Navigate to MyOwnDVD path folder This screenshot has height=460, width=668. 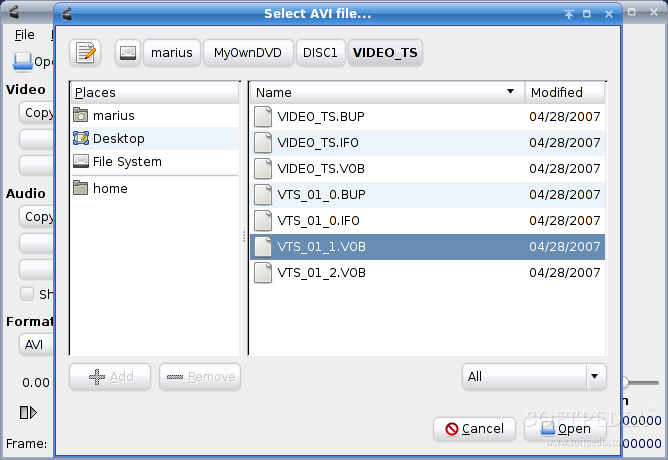coord(247,52)
